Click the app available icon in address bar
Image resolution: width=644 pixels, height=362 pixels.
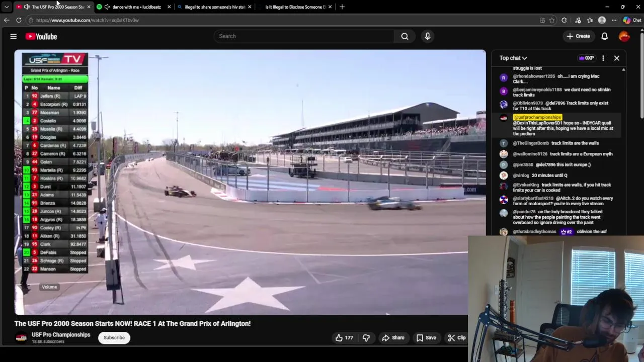(542, 20)
